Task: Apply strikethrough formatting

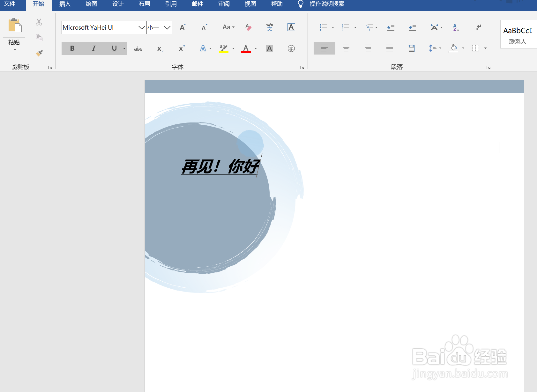Action: point(138,48)
